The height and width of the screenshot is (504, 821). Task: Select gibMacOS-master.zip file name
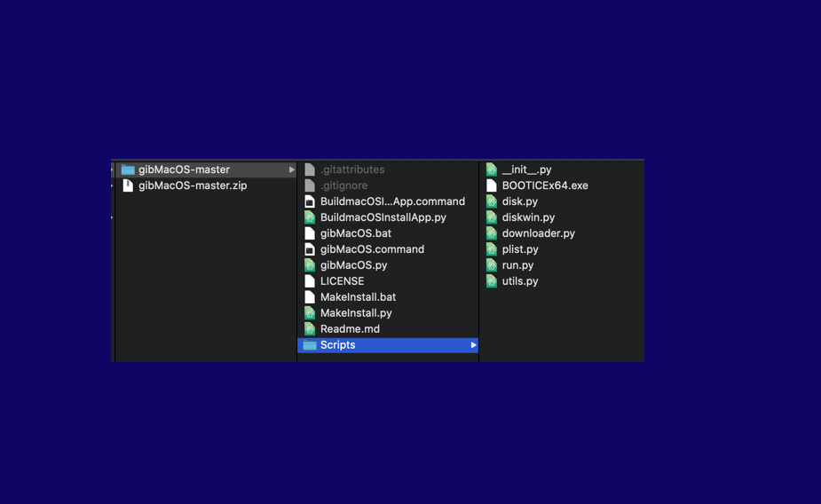tap(193, 185)
